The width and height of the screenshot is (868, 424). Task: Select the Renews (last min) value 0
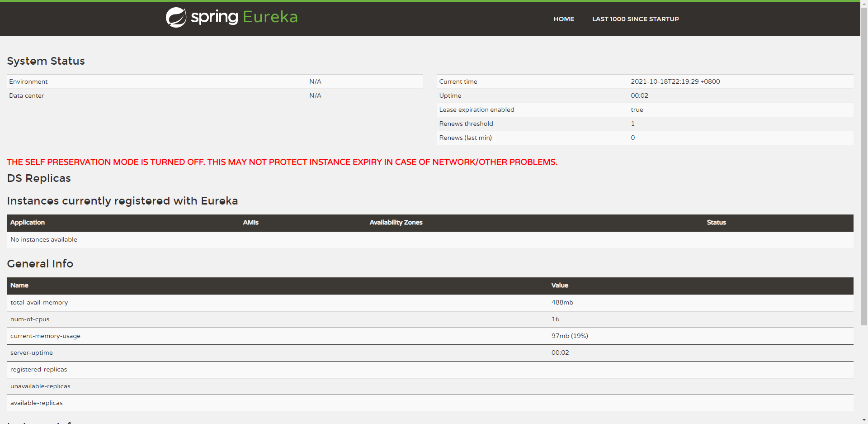click(632, 138)
